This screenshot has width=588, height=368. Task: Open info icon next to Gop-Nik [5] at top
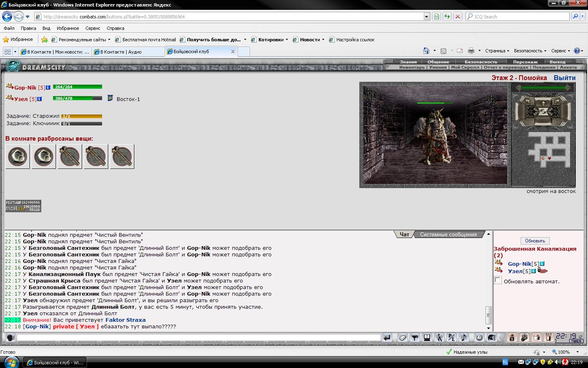click(x=48, y=88)
